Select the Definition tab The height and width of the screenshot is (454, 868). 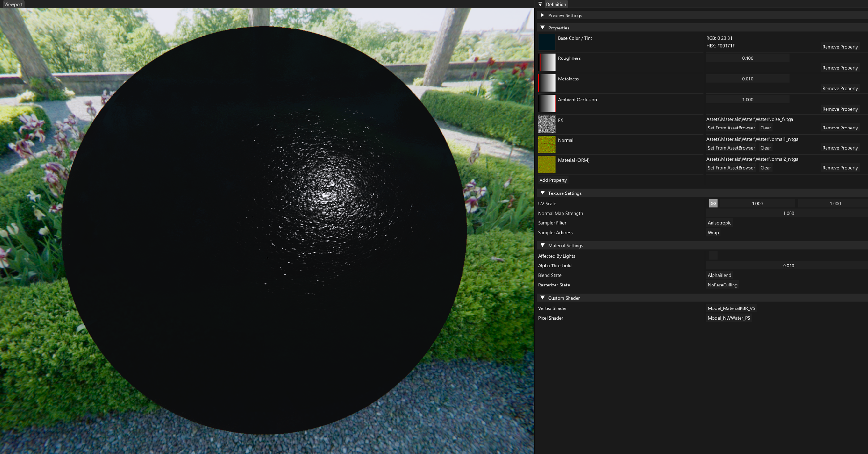tap(556, 4)
